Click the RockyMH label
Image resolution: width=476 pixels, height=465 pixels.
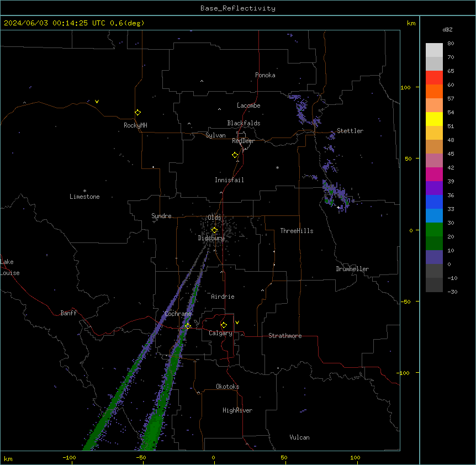135,125
